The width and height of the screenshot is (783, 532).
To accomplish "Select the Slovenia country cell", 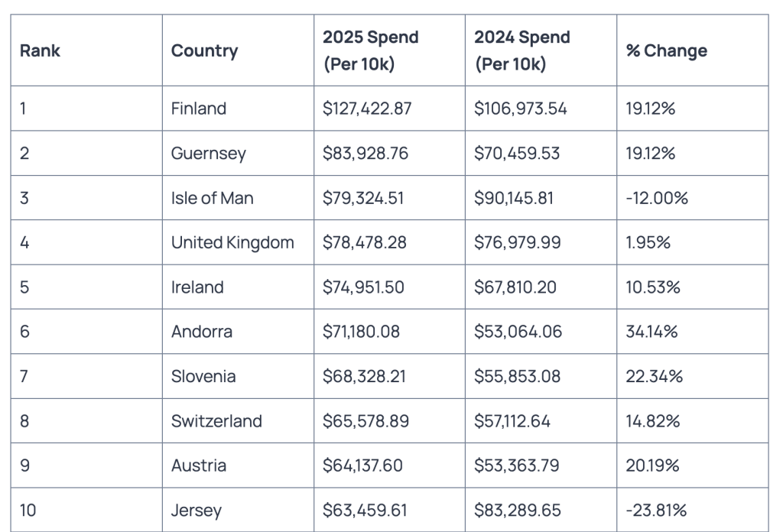I will coord(203,376).
